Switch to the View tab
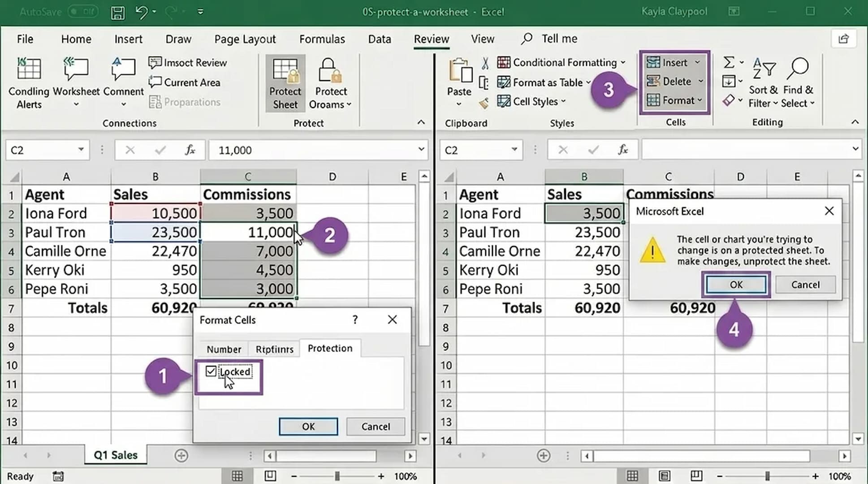The width and height of the screenshot is (868, 484). [x=483, y=39]
